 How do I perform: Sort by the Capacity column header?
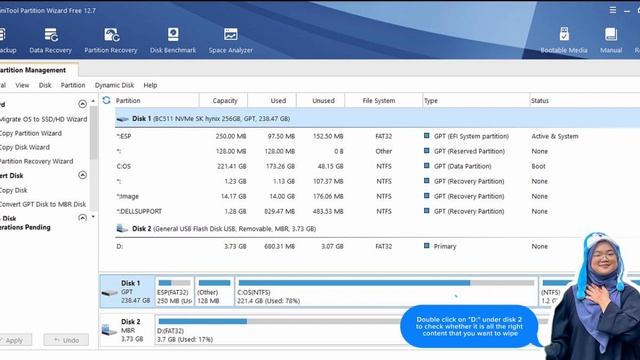click(224, 100)
